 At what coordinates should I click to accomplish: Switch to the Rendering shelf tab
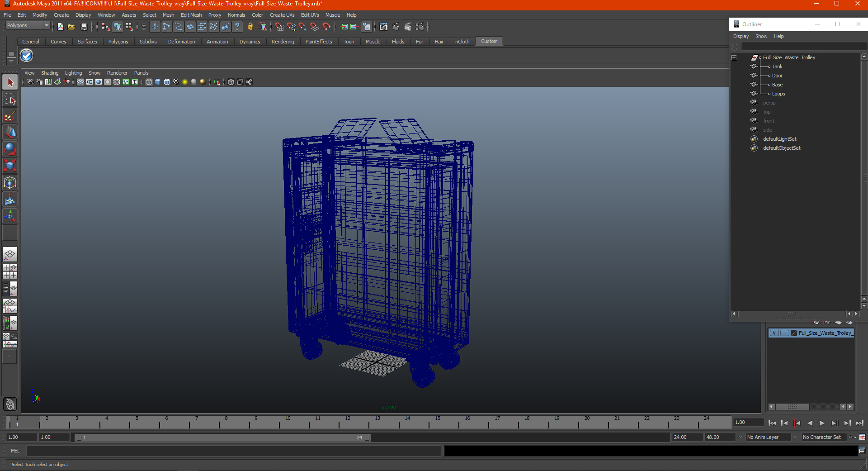tap(283, 42)
